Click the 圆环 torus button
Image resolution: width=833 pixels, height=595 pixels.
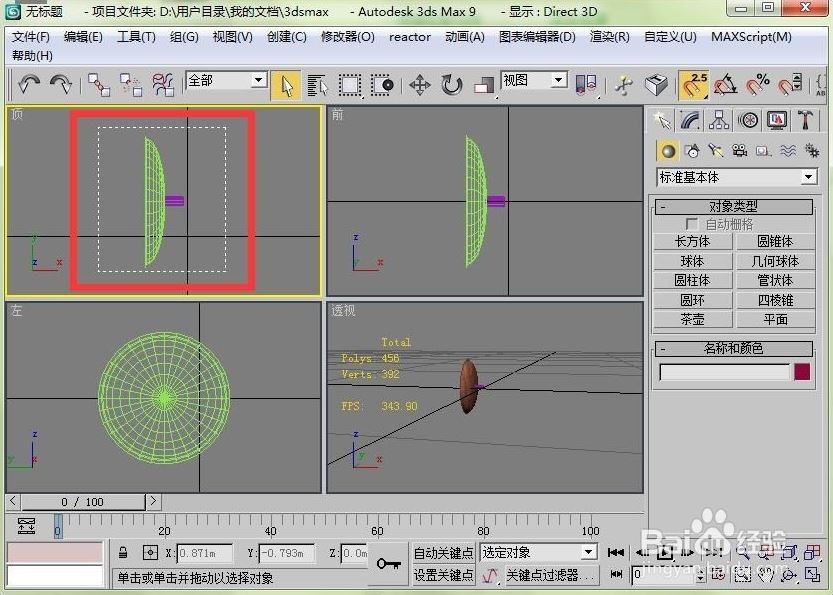coord(692,300)
